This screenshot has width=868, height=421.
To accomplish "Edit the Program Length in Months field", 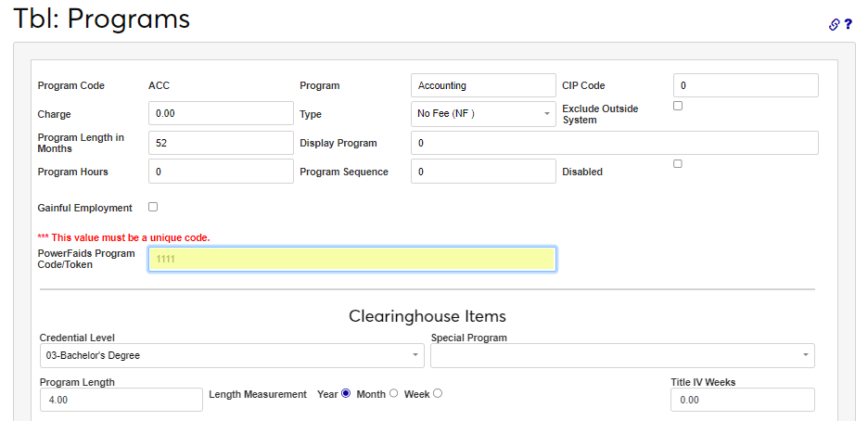I will pyautogui.click(x=221, y=143).
